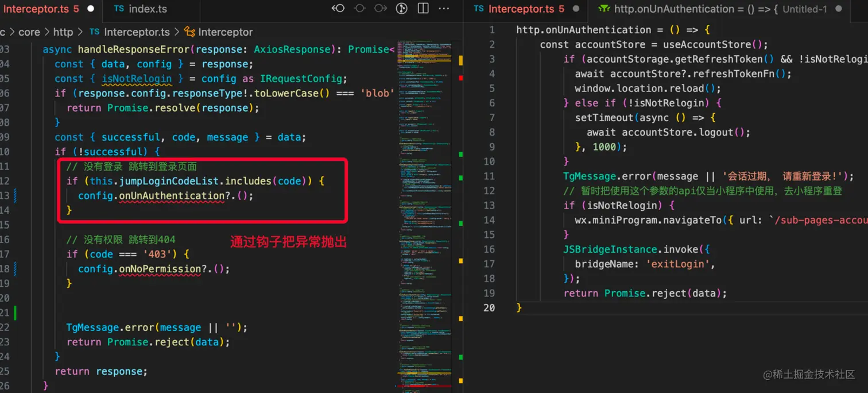Screen dimensions: 868x393
Task: Click line number 1 in the right editor
Action: 492,29
